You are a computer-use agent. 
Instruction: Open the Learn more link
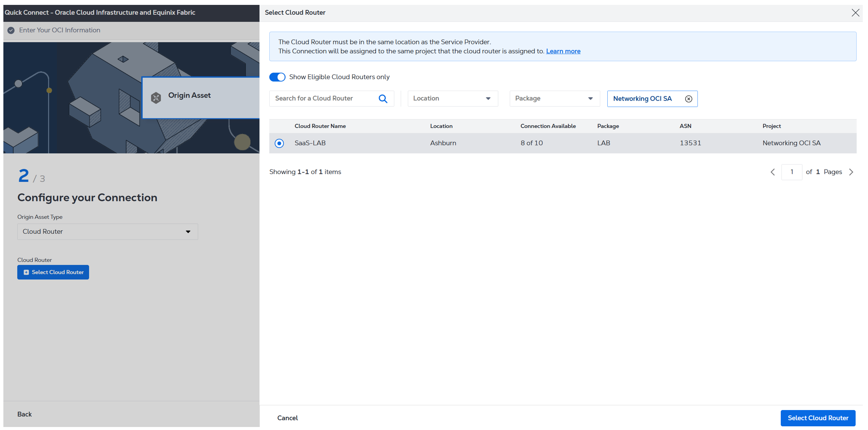563,51
